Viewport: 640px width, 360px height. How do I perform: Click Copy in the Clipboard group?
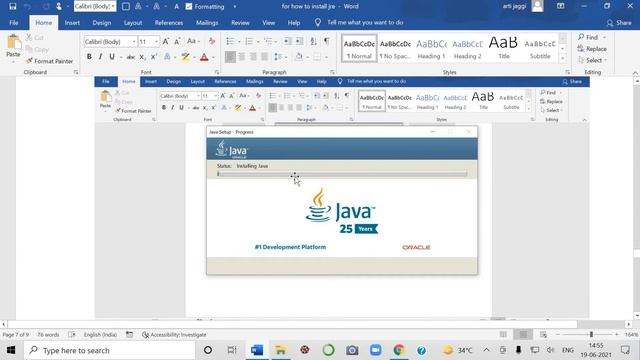pyautogui.click(x=37, y=49)
